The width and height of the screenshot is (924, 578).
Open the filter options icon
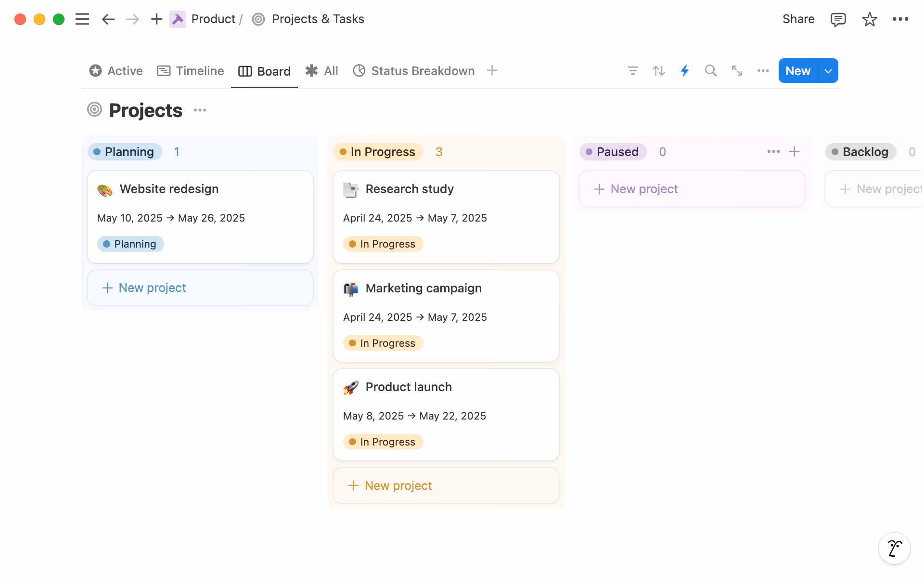(x=633, y=71)
